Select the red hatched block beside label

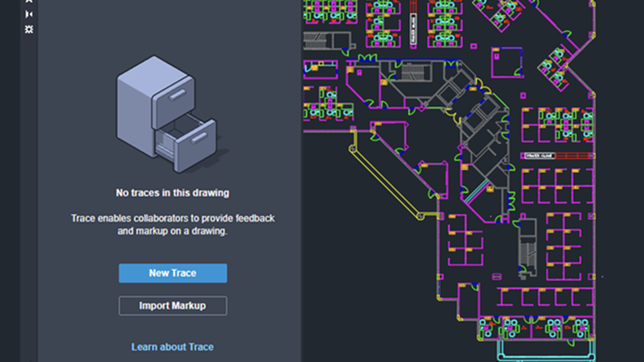[572, 156]
